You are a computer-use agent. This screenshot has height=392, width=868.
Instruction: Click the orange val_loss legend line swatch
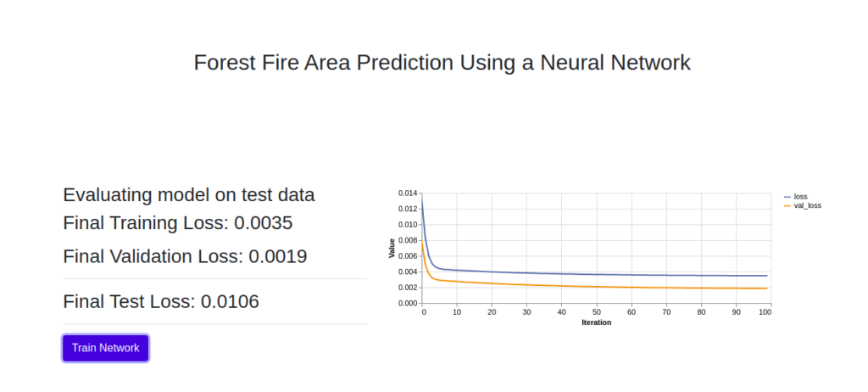click(x=787, y=205)
